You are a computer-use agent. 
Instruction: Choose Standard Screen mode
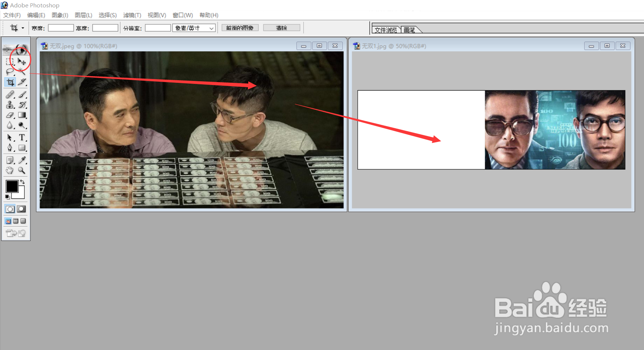pos(8,221)
